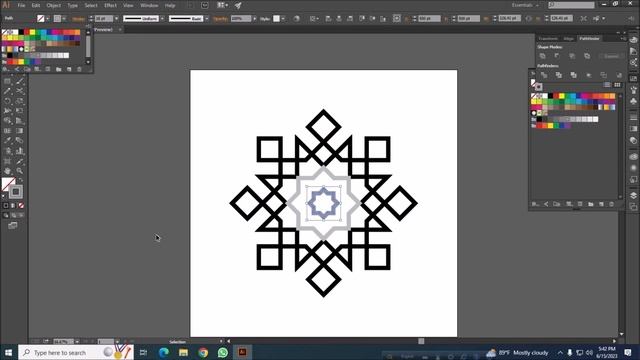
Task: Click Outline in the Pathfinders row
Action: [x=604, y=75]
